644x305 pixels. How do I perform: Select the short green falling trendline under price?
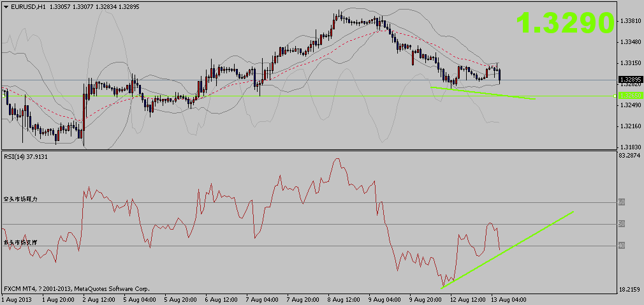point(483,93)
